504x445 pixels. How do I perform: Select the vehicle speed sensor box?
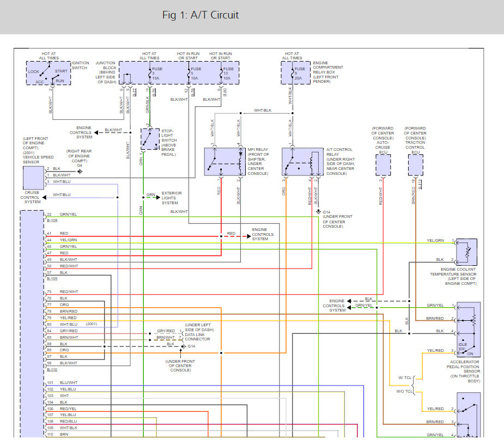tap(33, 178)
